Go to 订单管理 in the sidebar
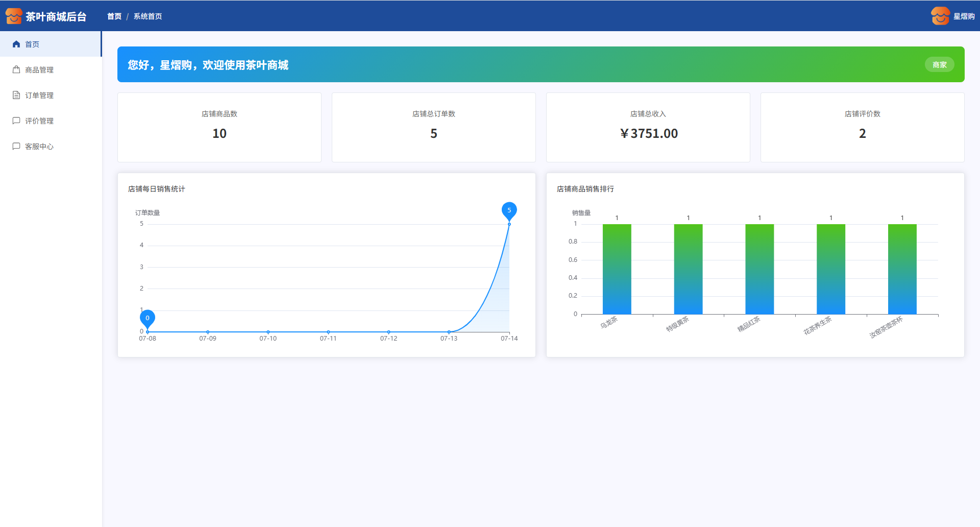This screenshot has width=980, height=527. coord(39,95)
